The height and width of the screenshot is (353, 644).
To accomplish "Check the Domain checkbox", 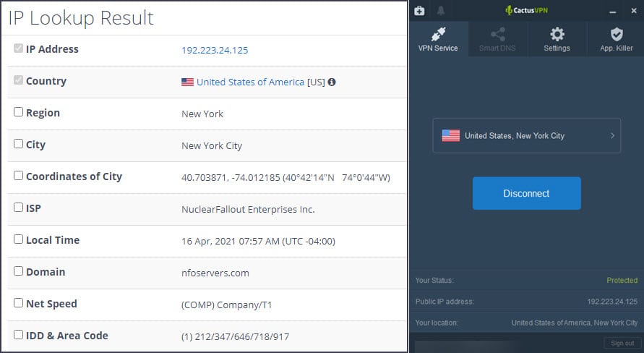I will (18, 271).
